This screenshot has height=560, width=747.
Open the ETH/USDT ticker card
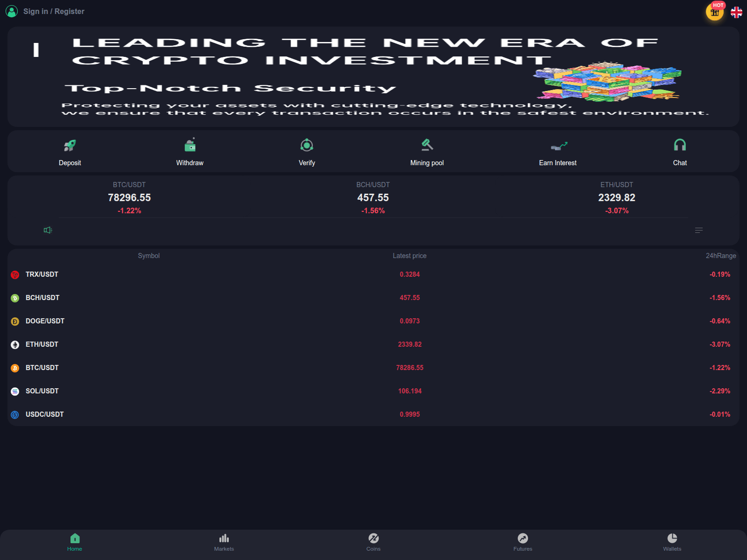[x=617, y=198]
